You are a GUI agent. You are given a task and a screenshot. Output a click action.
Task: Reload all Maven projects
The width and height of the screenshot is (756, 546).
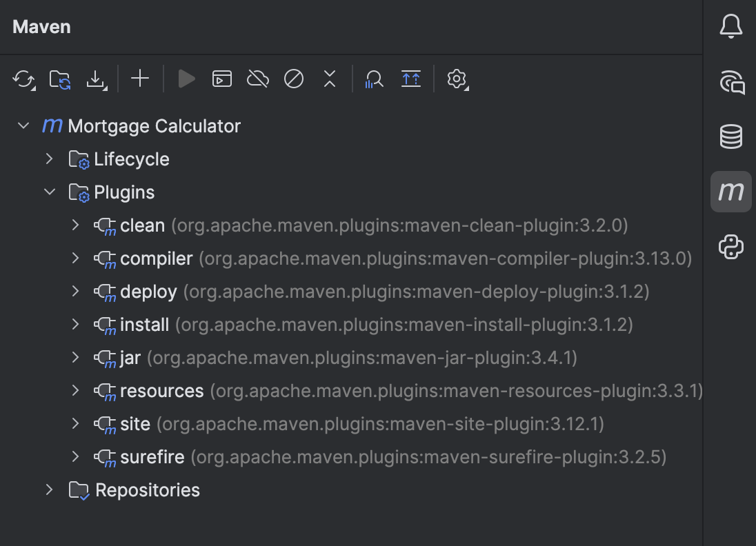(x=24, y=79)
